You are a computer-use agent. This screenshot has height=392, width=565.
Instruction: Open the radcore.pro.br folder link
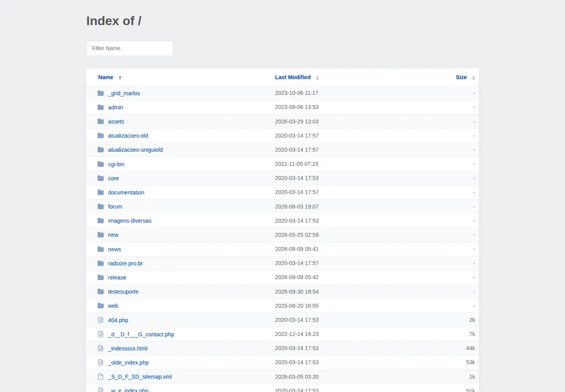click(125, 263)
